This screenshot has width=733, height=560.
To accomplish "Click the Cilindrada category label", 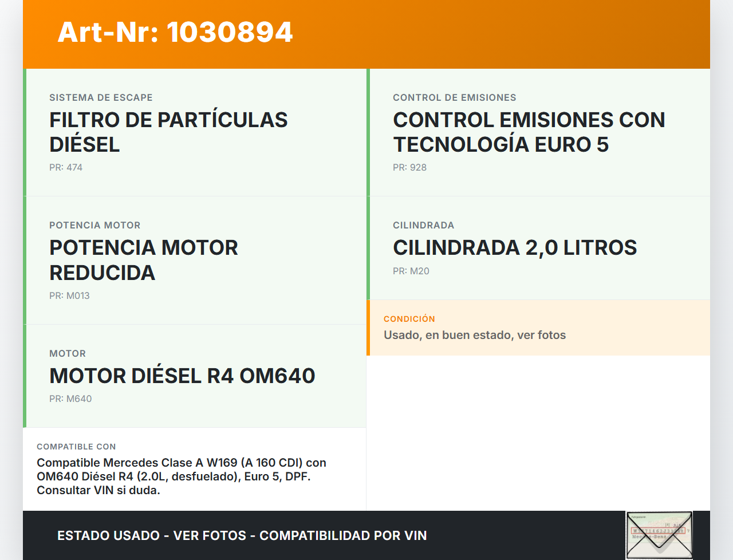I will pos(423,226).
